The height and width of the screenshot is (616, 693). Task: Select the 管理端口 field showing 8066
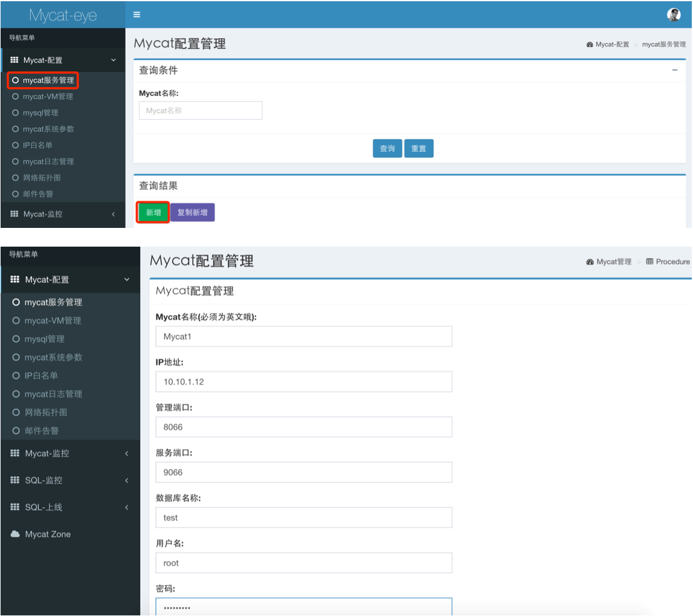point(303,427)
